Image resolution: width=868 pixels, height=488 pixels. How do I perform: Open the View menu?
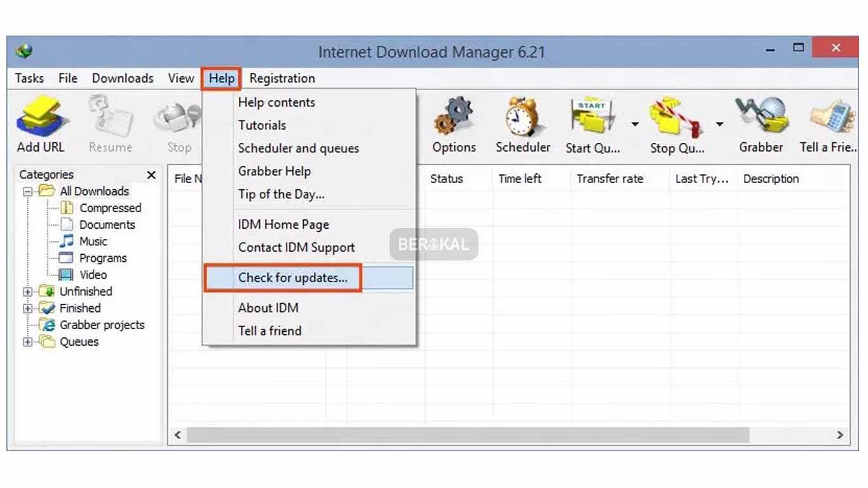click(180, 78)
